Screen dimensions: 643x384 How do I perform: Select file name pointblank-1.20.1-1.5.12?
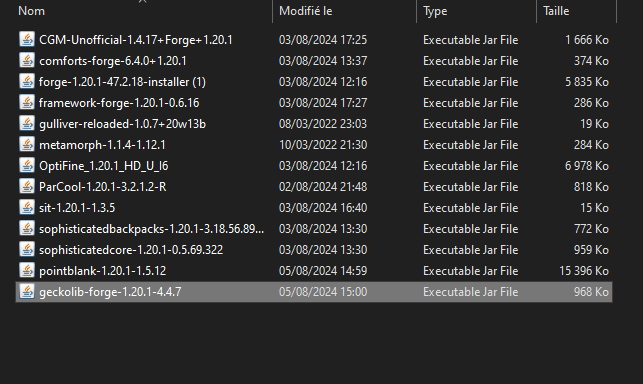click(x=103, y=271)
